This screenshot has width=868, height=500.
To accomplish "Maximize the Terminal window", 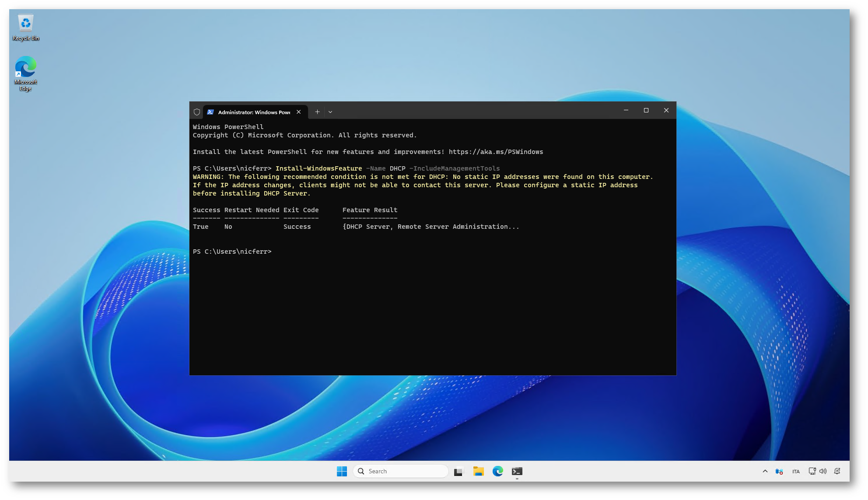I will (646, 110).
